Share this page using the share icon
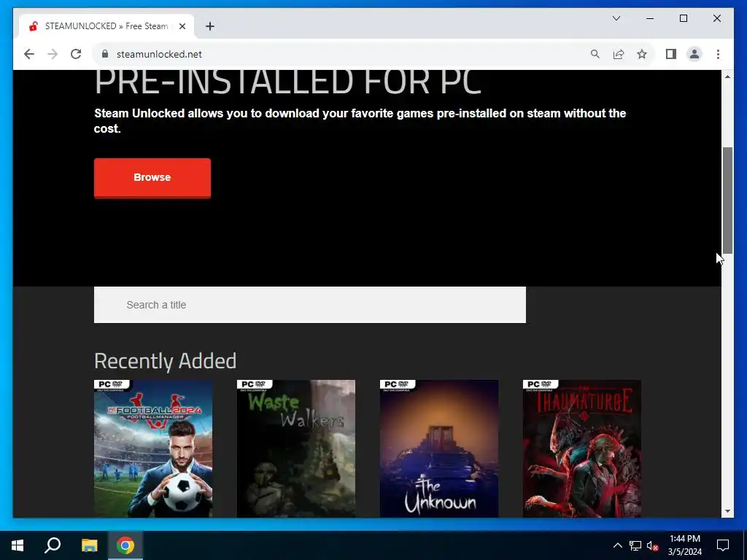Screen dimensions: 747x560 (619, 54)
